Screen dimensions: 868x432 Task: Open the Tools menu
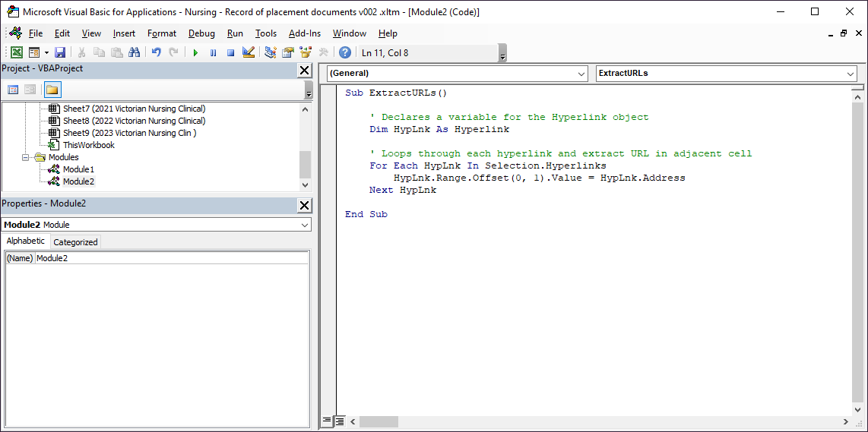pos(266,33)
